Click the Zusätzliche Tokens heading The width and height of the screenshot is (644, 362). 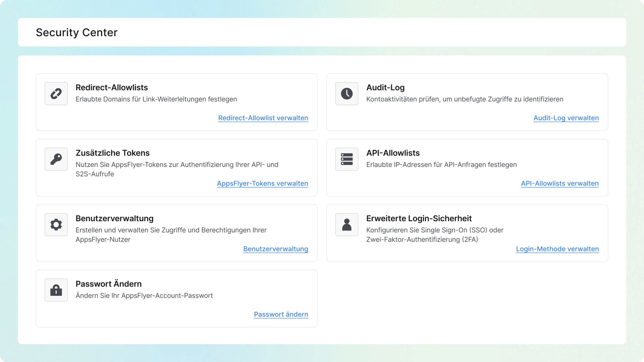coord(112,153)
